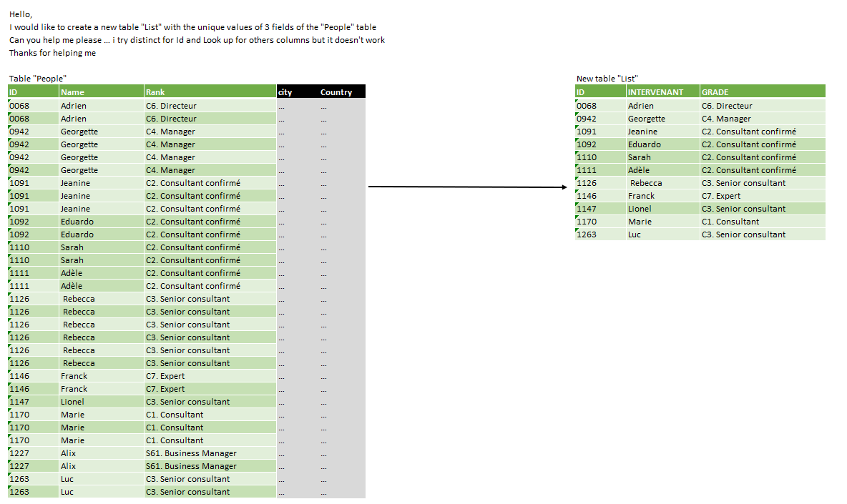This screenshot has width=847, height=504.
Task: Select 'C6. Directeur' in the List table
Action: pos(763,106)
